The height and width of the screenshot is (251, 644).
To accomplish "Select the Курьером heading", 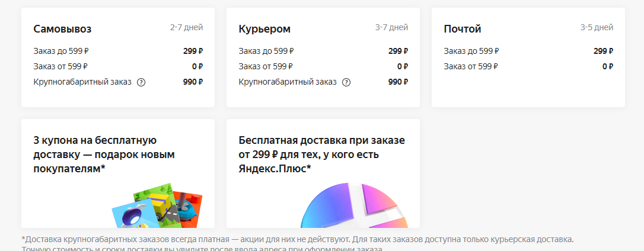I will tap(264, 29).
